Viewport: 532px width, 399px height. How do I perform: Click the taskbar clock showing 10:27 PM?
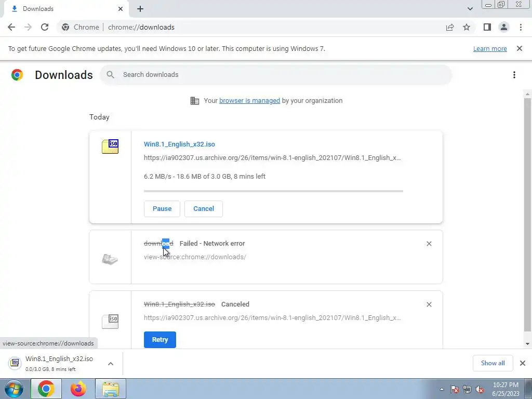coord(506,389)
